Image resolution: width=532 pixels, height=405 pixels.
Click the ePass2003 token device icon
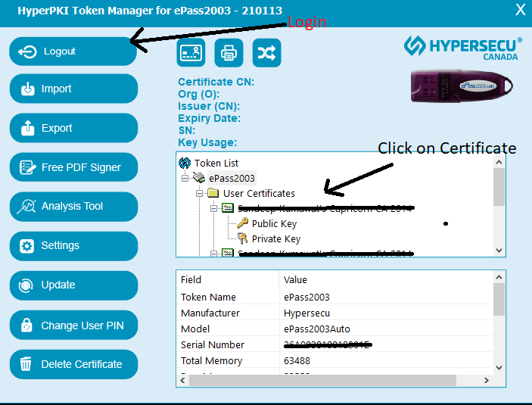click(199, 178)
